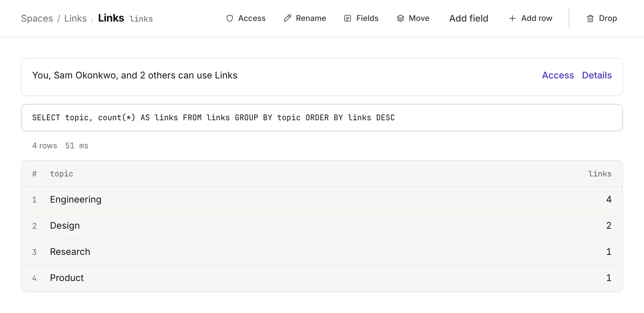Click the Add row label in the toolbar
Screen dimensions: 644x313
[537, 18]
